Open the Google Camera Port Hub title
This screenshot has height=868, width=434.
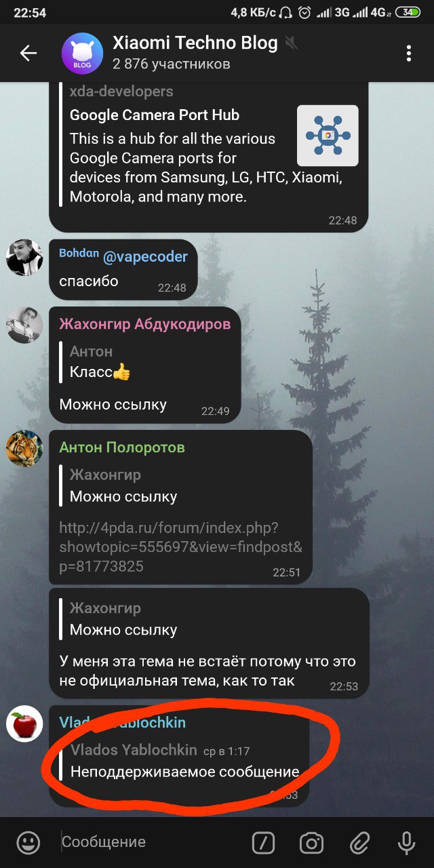155,115
